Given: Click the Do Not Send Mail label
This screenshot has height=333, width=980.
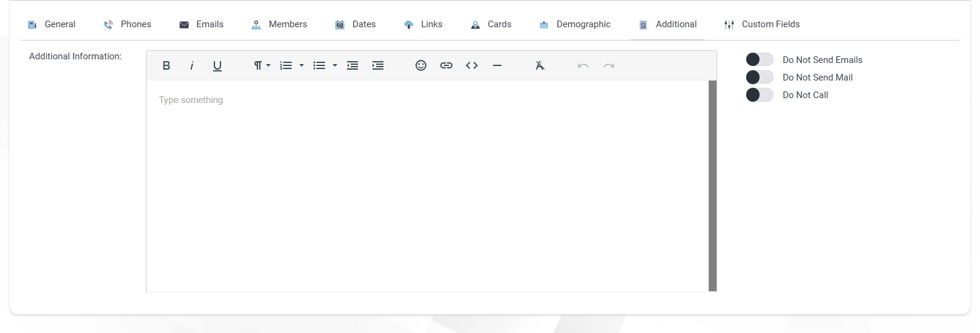Looking at the screenshot, I should (x=818, y=77).
